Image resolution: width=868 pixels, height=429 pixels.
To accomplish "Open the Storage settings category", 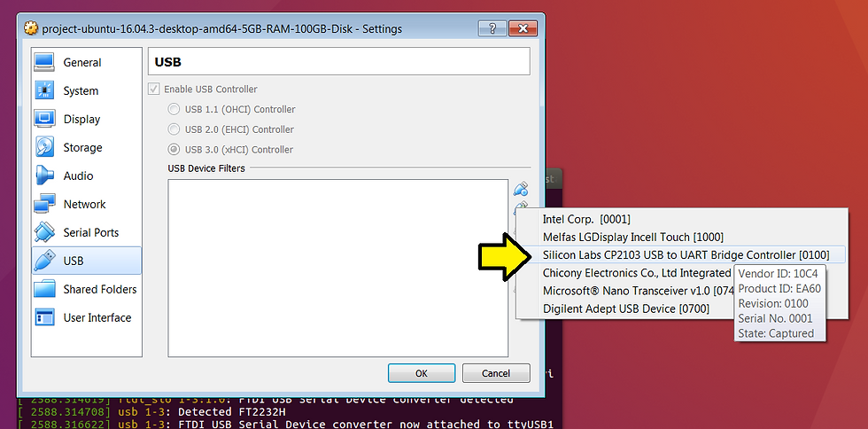I will 87,147.
